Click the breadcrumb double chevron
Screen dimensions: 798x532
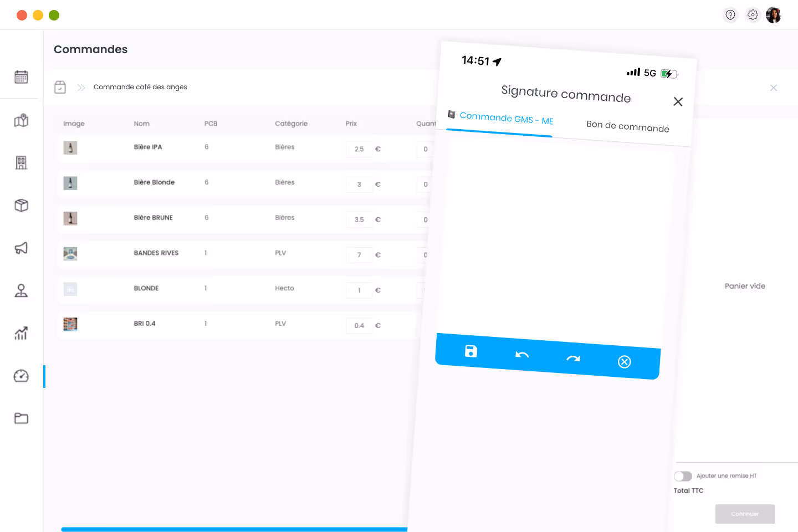pyautogui.click(x=81, y=88)
